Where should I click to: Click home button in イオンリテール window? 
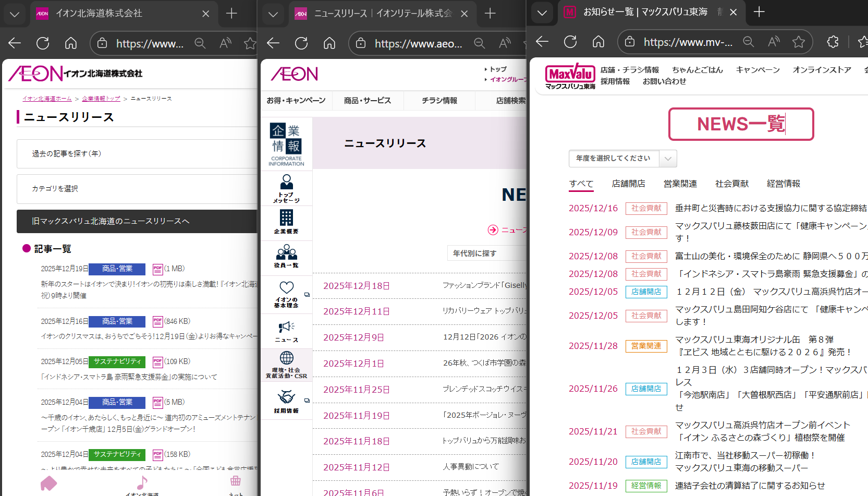point(329,43)
